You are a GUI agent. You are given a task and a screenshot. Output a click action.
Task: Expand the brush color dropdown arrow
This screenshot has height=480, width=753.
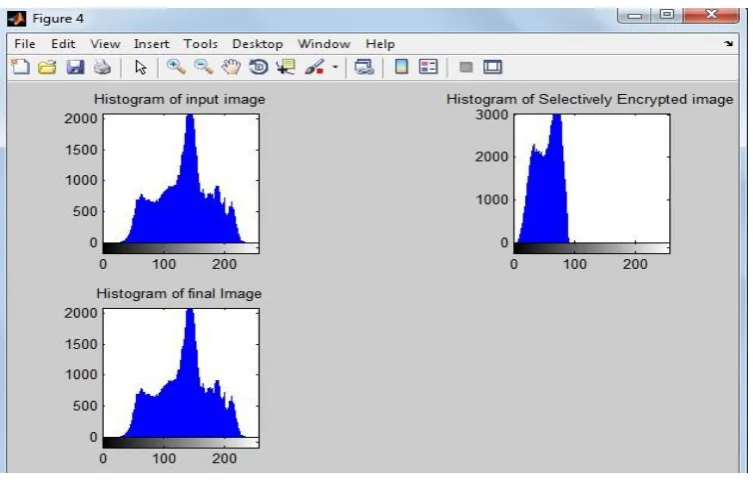[335, 67]
